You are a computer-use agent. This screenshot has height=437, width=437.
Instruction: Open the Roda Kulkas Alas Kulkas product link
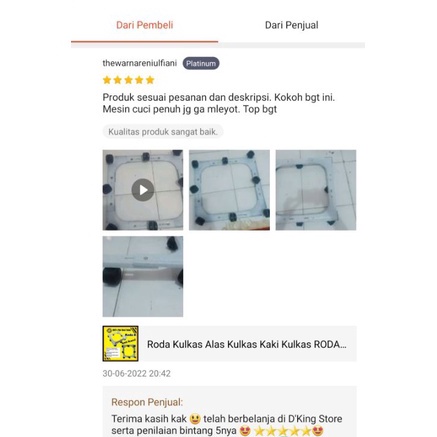(246, 344)
